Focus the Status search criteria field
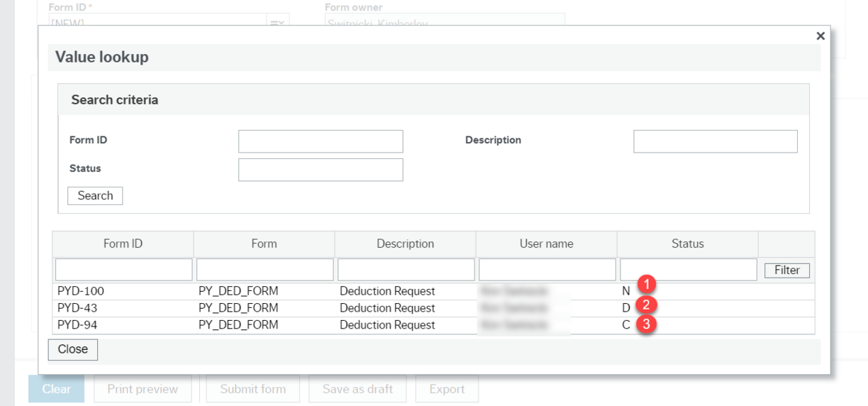Screen dimensions: 868x406 (321, 170)
